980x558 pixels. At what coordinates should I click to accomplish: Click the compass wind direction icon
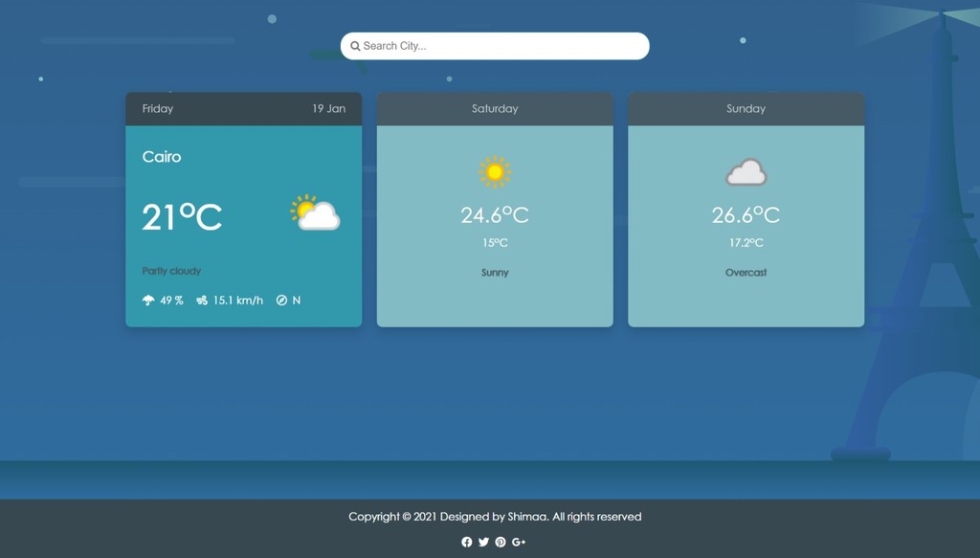point(281,301)
